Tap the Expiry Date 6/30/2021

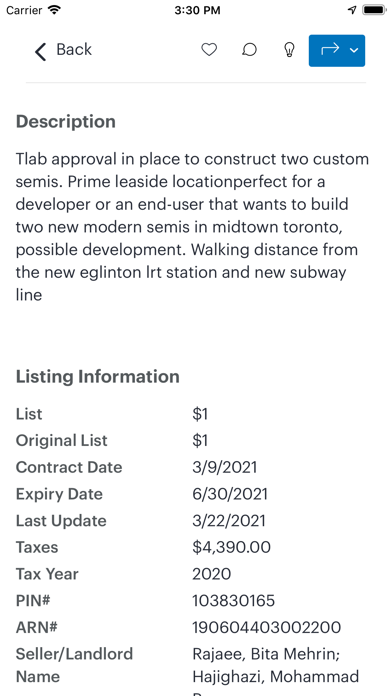tap(230, 494)
